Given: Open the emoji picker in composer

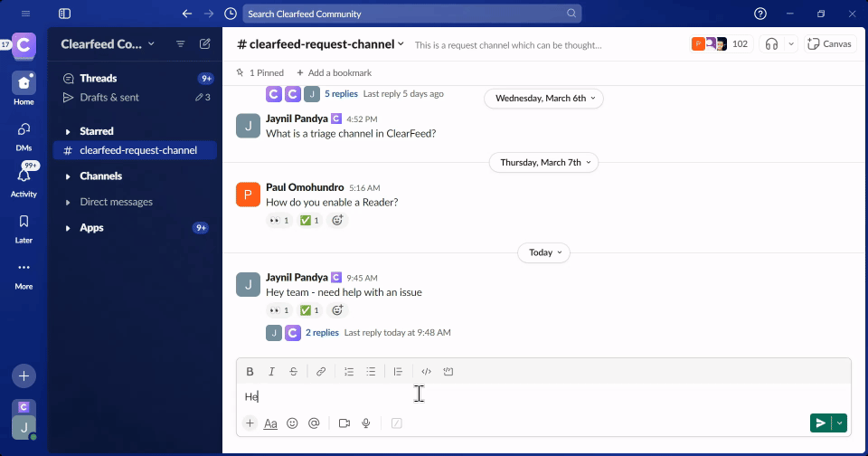Looking at the screenshot, I should [x=292, y=423].
